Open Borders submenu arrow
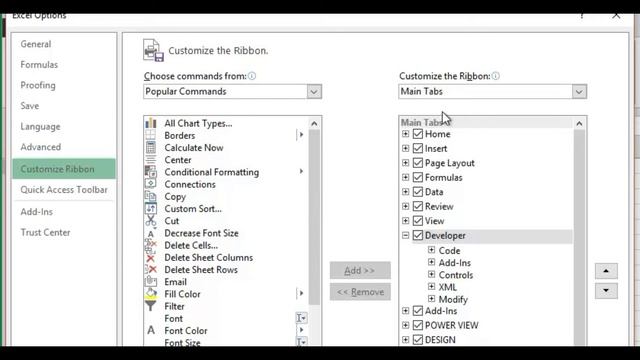The width and height of the screenshot is (640, 360). pos(301,135)
